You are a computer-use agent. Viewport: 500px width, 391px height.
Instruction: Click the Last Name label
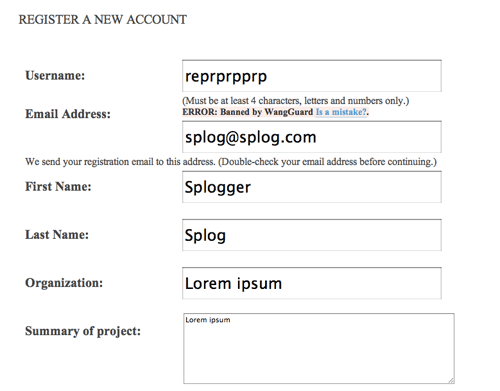(x=57, y=235)
